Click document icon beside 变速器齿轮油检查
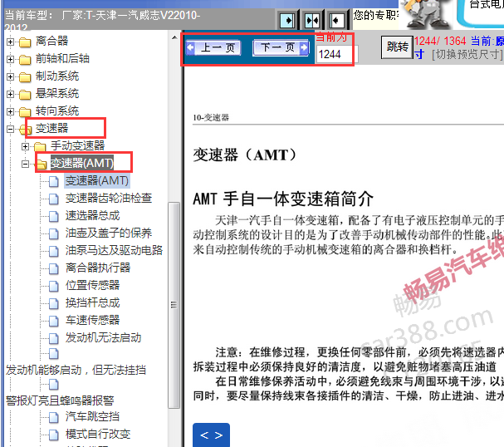Viewport: 504px width, 447px height. click(54, 199)
